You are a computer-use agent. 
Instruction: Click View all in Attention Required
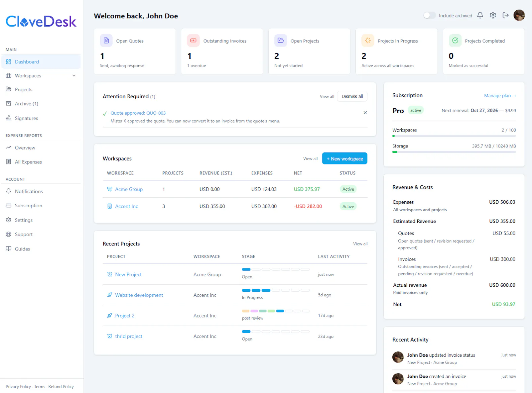(327, 96)
